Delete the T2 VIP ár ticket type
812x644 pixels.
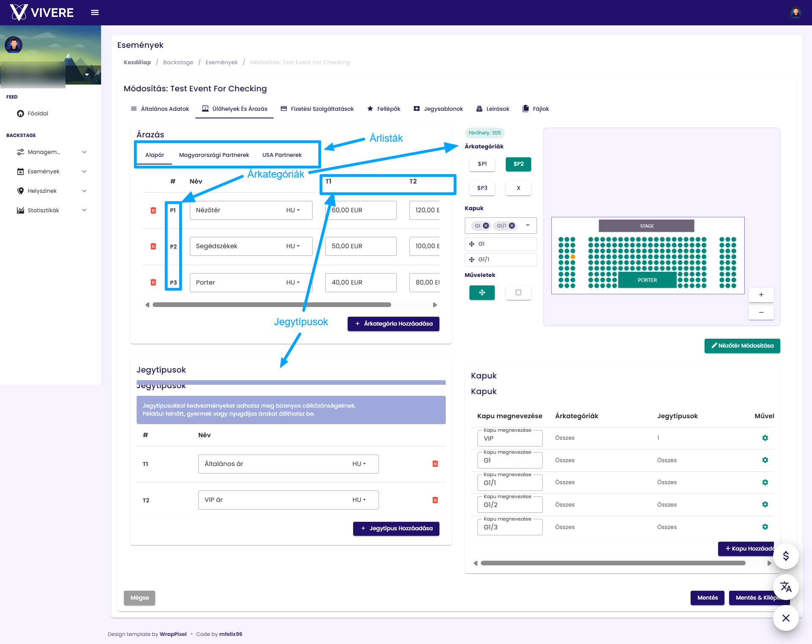click(435, 500)
